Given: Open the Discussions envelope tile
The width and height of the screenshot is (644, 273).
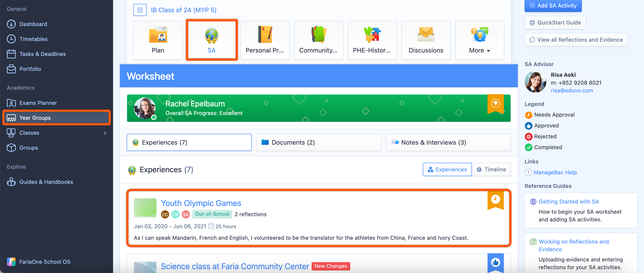Looking at the screenshot, I should (426, 40).
